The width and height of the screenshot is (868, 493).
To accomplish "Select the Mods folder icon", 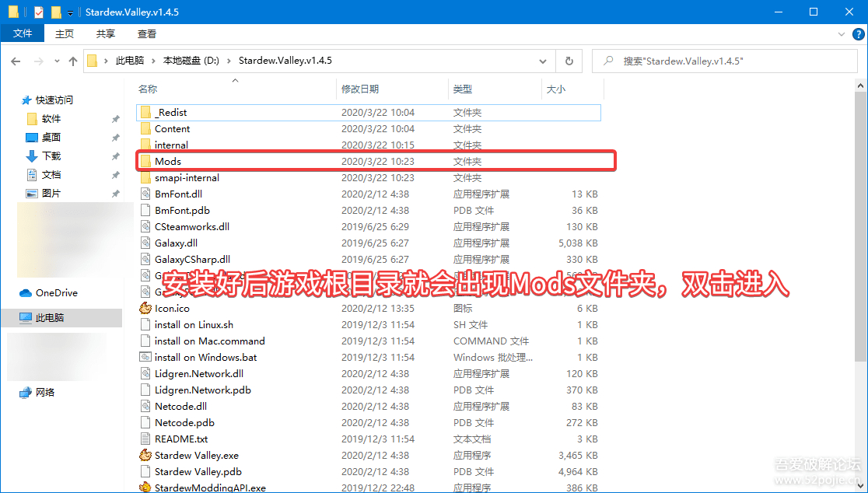I will click(x=145, y=161).
